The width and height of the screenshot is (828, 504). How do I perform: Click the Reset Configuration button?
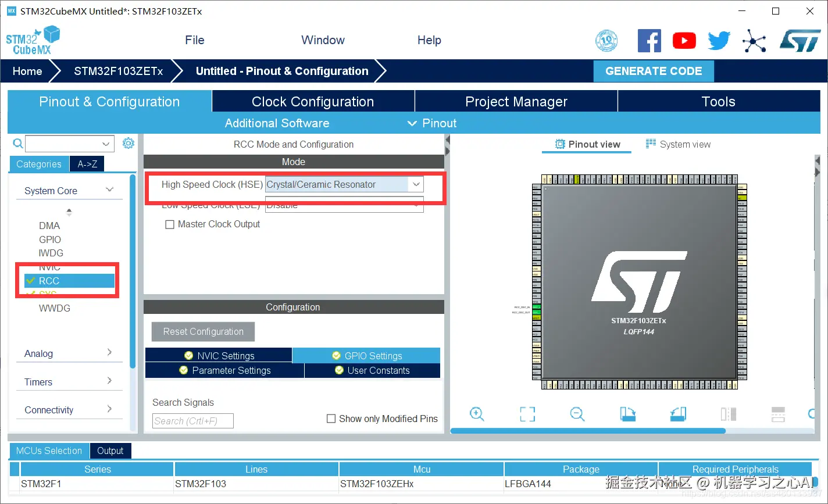pos(204,331)
